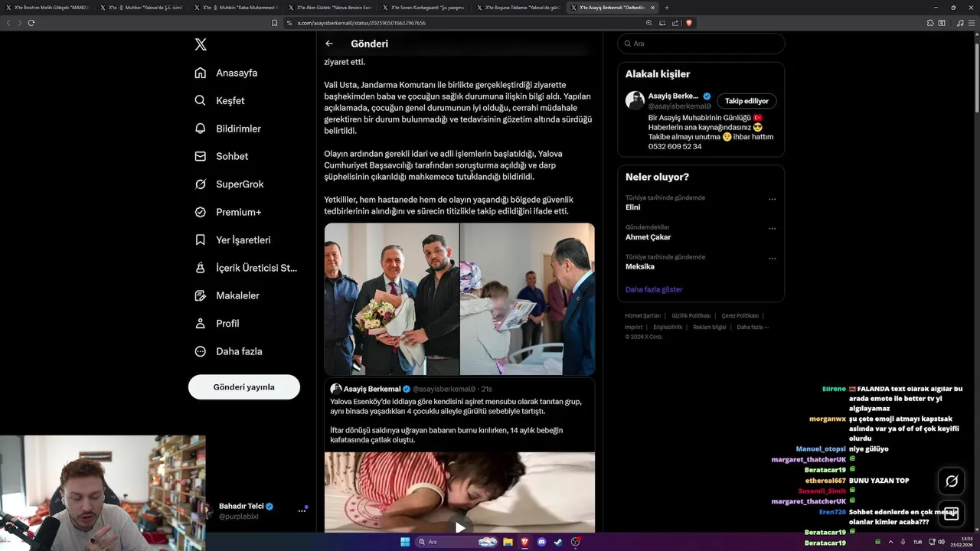
Task: Close the Asayiş Berkemal tab
Action: [x=652, y=8]
